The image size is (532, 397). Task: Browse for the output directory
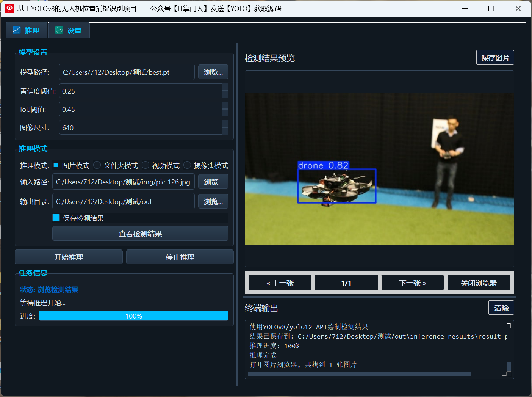pos(213,201)
